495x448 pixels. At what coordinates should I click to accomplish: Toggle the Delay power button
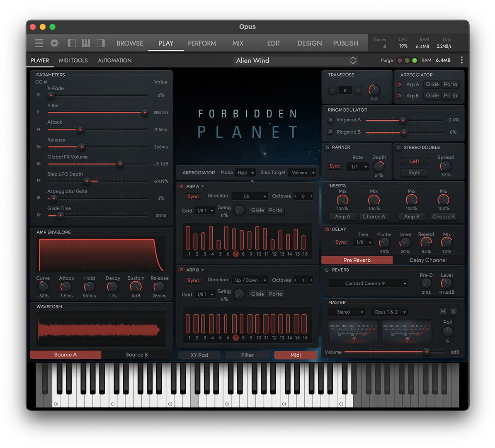pyautogui.click(x=327, y=229)
